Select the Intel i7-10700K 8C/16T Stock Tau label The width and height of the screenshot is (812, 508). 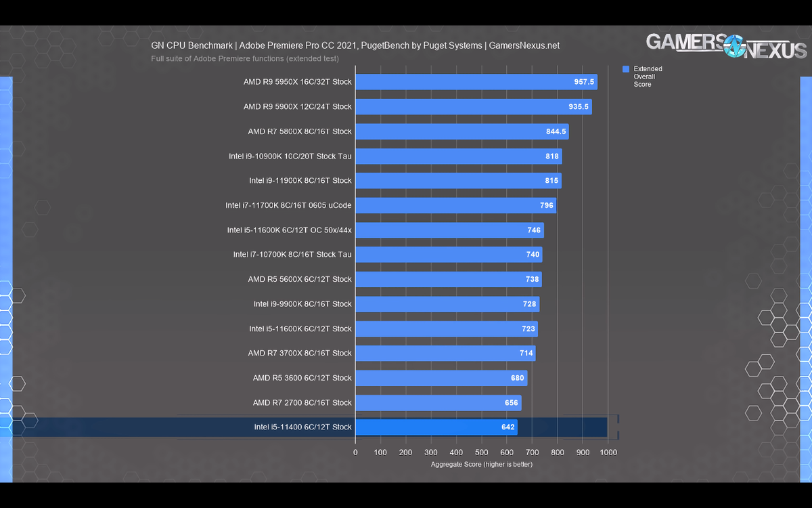(292, 254)
